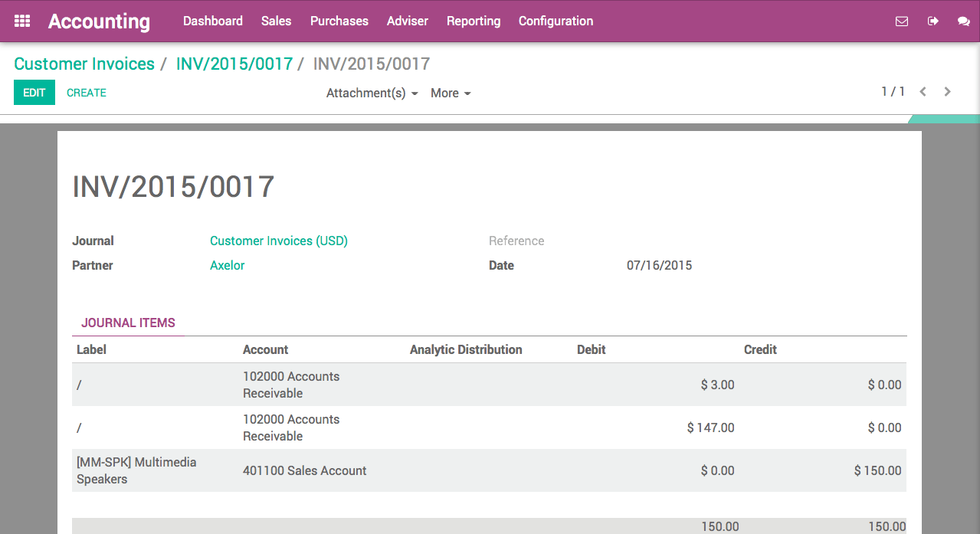
Task: Open the Adviser menu
Action: tap(407, 21)
